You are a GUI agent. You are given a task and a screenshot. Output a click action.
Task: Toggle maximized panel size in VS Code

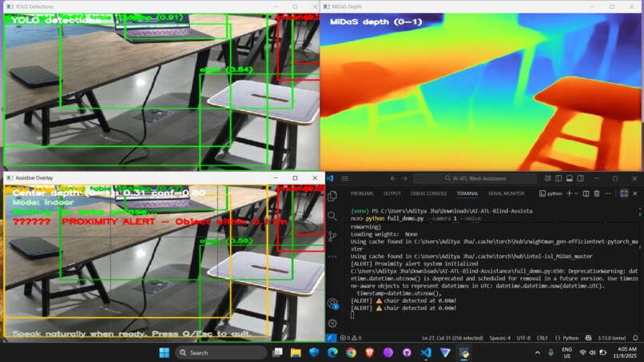pos(624,193)
